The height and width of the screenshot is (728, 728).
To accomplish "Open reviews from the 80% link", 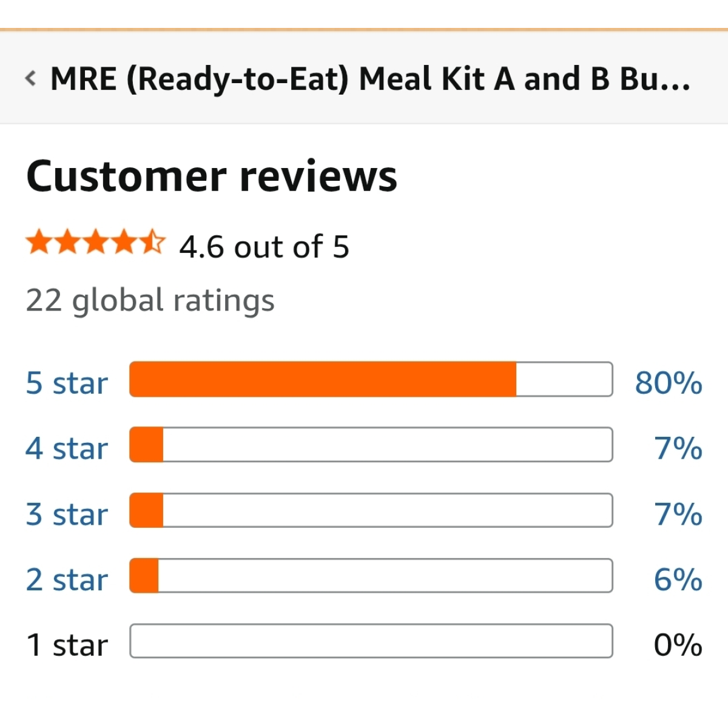I will click(669, 383).
